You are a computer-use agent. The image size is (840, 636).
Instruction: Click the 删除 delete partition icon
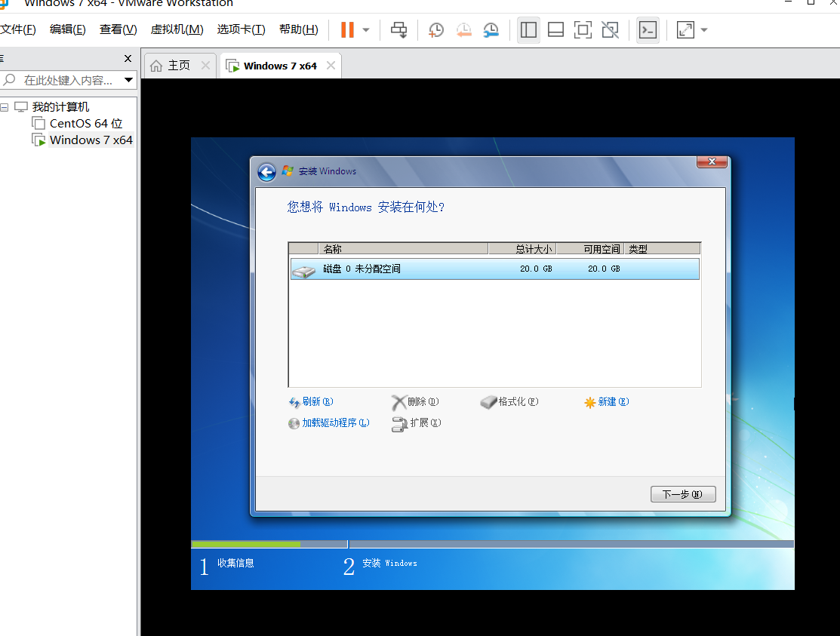(398, 402)
